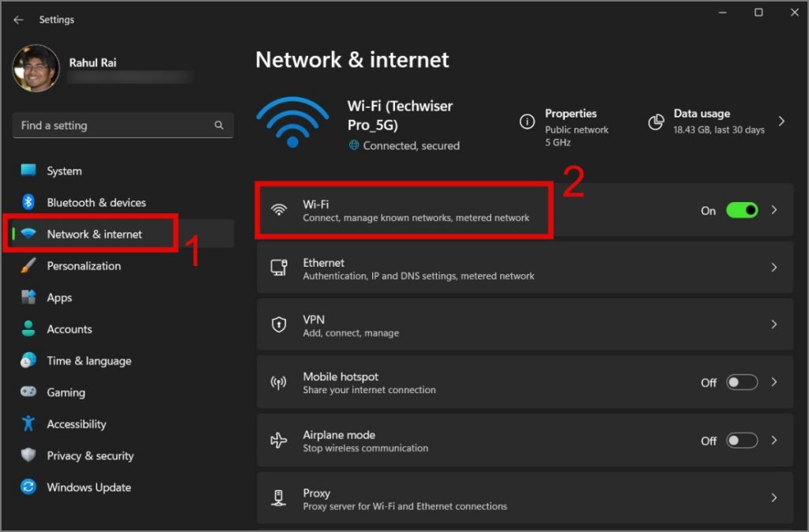Click the back arrow icon in Settings
809x532 pixels.
tap(18, 20)
